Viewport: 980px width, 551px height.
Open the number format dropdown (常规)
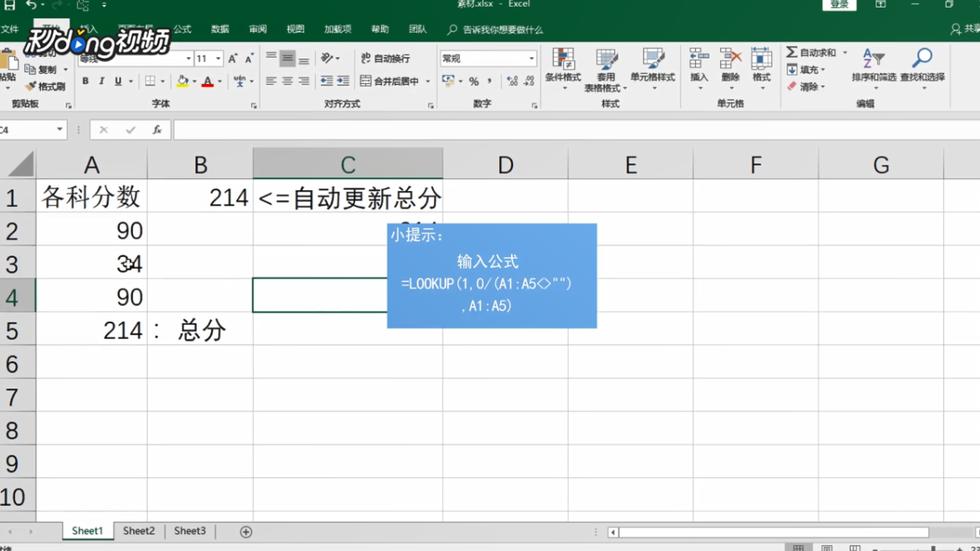pyautogui.click(x=531, y=59)
